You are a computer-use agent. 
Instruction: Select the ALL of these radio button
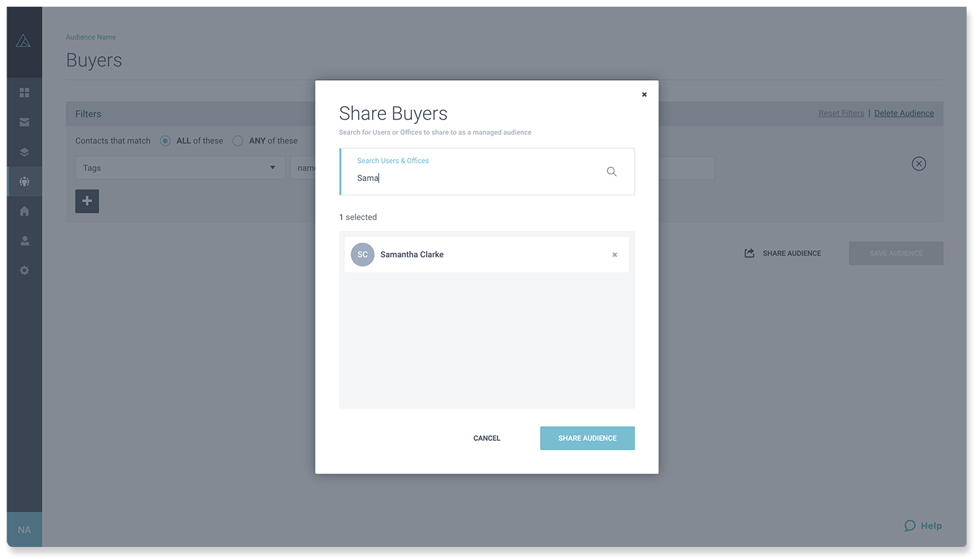pyautogui.click(x=165, y=141)
